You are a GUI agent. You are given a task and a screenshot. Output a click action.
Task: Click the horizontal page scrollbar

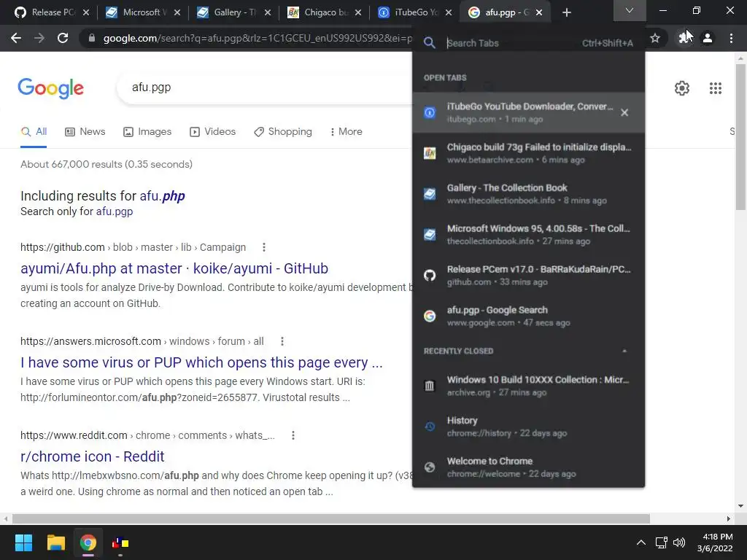pos(331,518)
